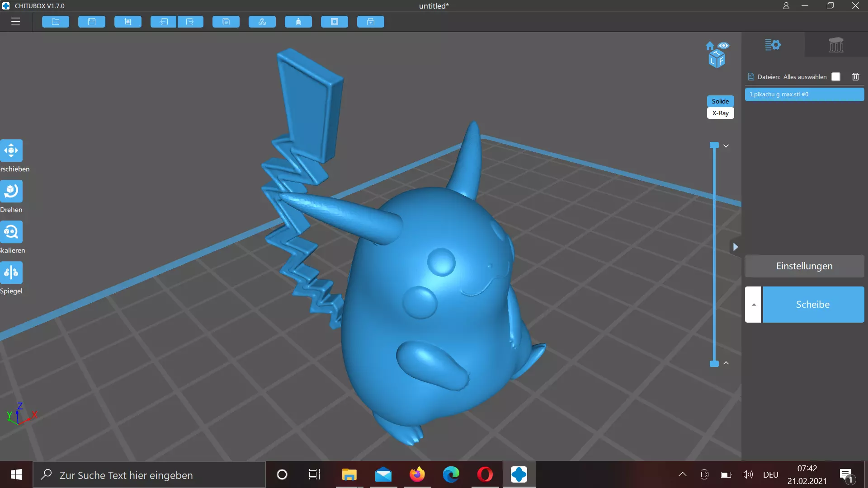868x488 pixels.
Task: Collapse the right side panel arrow
Action: [x=736, y=247]
